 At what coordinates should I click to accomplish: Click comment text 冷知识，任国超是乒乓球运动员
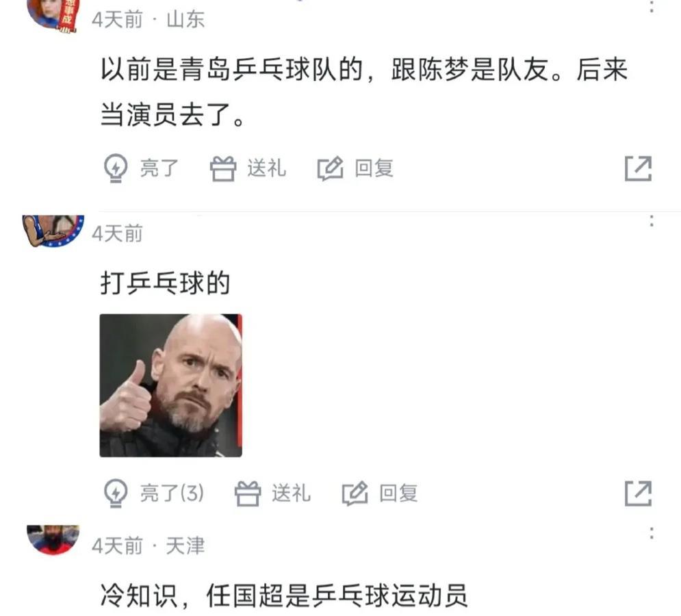click(x=284, y=595)
